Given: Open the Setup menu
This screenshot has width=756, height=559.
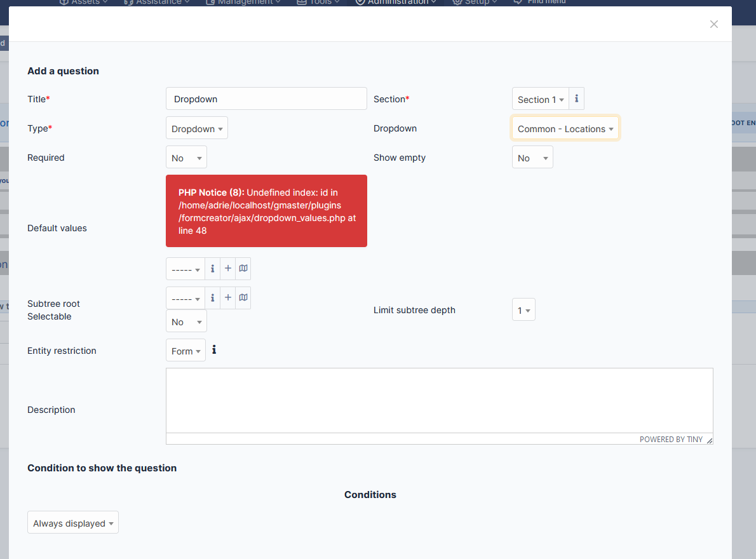Looking at the screenshot, I should (473, 2).
